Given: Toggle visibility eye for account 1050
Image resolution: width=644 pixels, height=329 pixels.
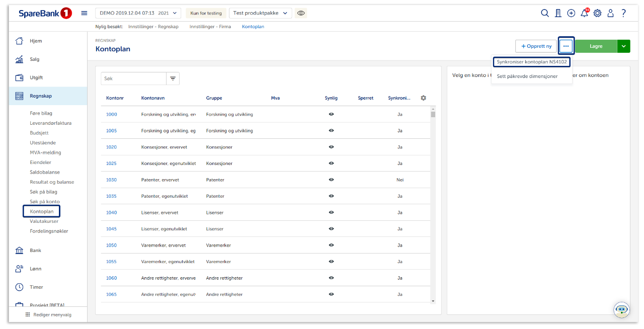Looking at the screenshot, I should pos(331,245).
